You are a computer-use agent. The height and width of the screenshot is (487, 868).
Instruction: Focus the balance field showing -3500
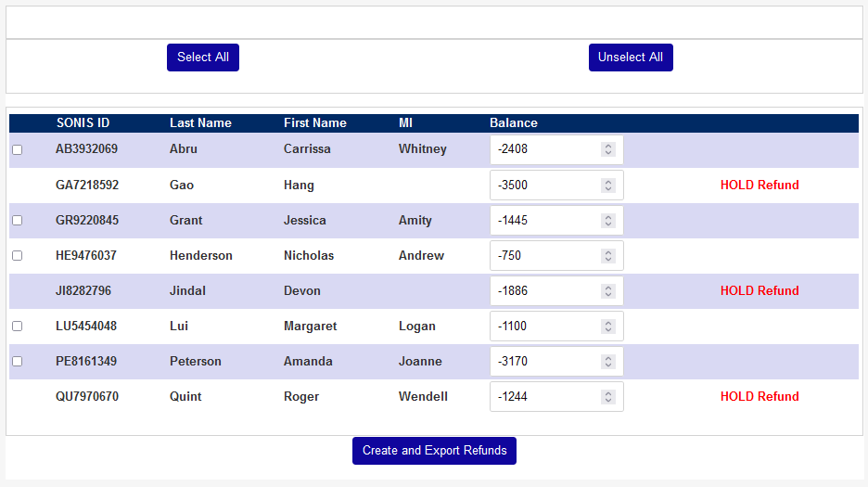click(x=556, y=185)
